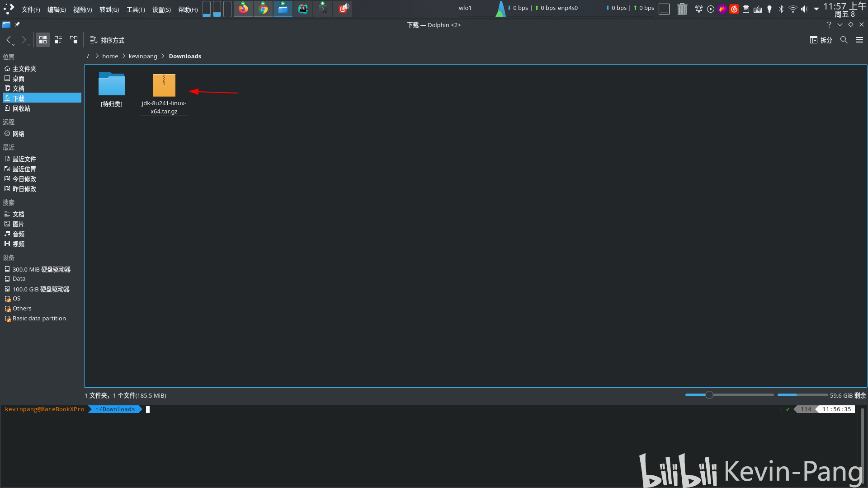
Task: Launch CLion from the taskbar
Action: [x=302, y=9]
